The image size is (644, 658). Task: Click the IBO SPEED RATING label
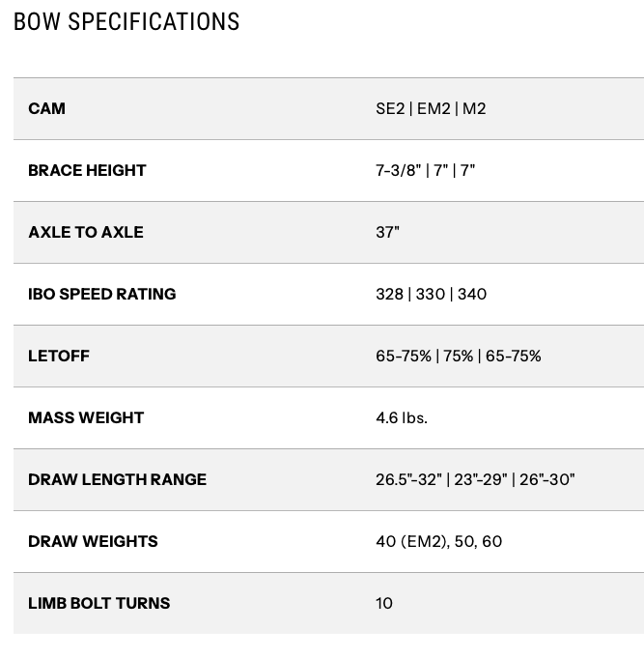click(x=101, y=294)
